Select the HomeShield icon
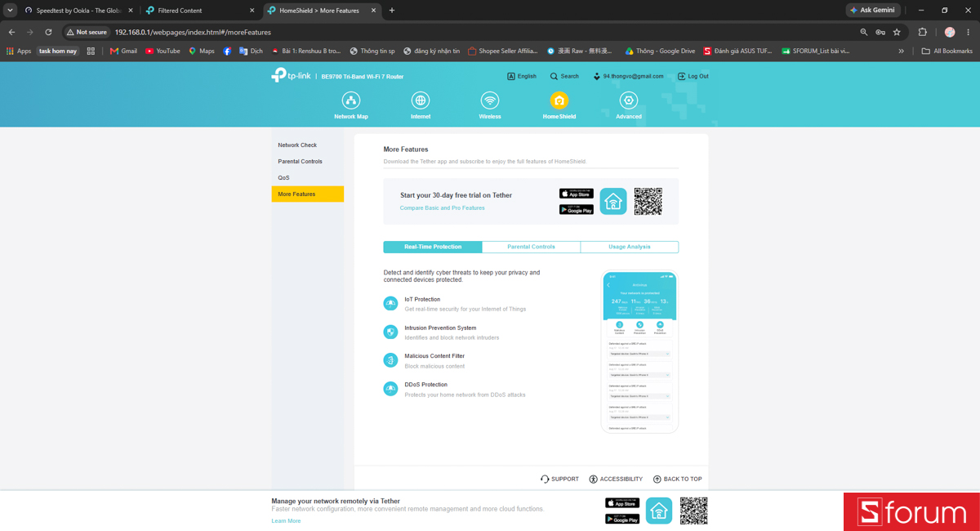 pos(559,100)
